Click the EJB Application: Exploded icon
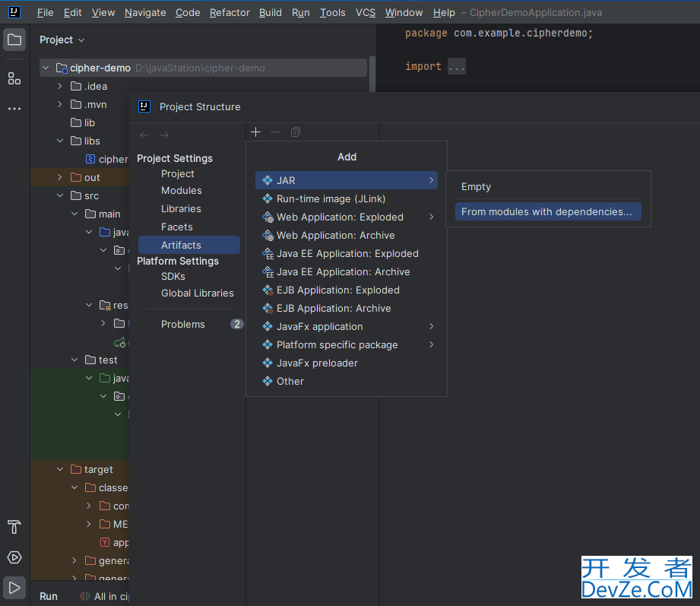Screen dimensions: 700x606 coord(268,290)
